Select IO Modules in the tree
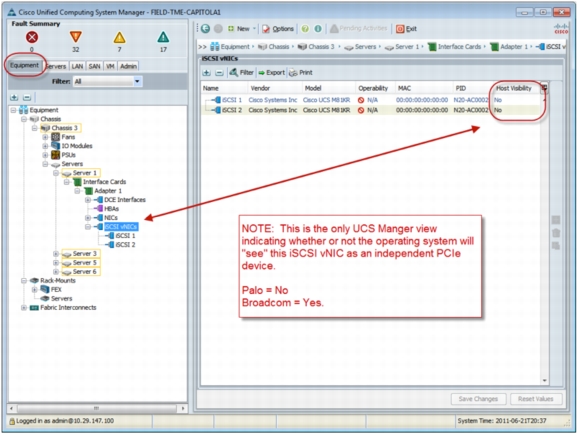Screen dimensions: 578x435 (77, 146)
